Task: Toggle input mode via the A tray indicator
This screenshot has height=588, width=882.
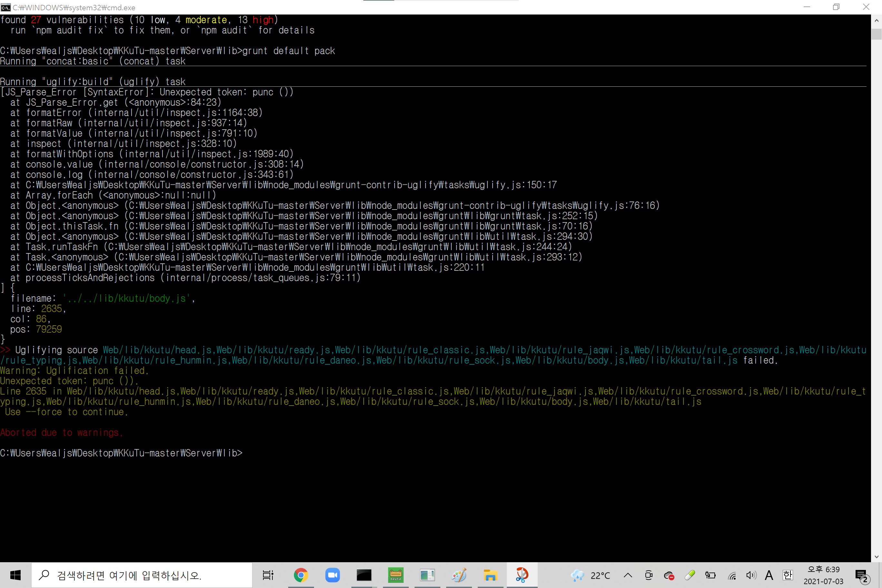Action: (x=769, y=575)
